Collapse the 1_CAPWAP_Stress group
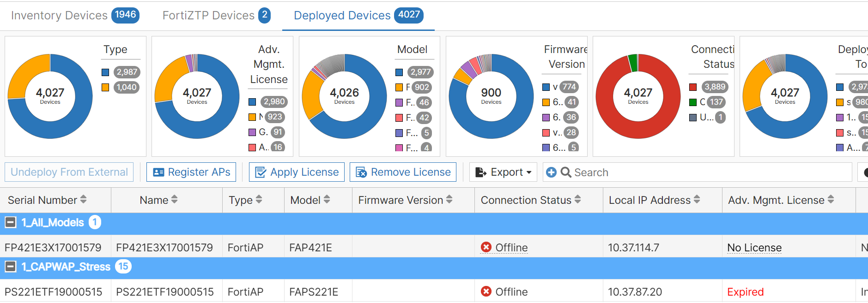The width and height of the screenshot is (868, 303). pyautogui.click(x=10, y=267)
